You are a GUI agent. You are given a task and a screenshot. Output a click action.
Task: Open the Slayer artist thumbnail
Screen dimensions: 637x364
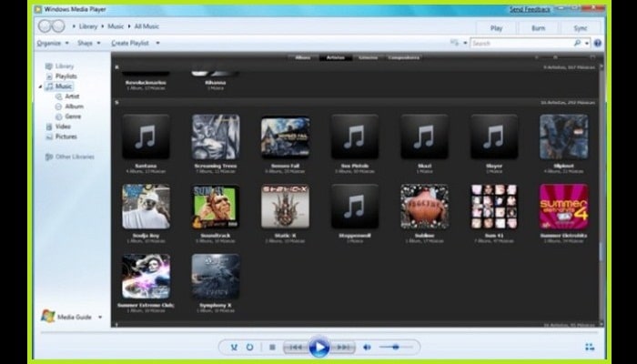[494, 136]
